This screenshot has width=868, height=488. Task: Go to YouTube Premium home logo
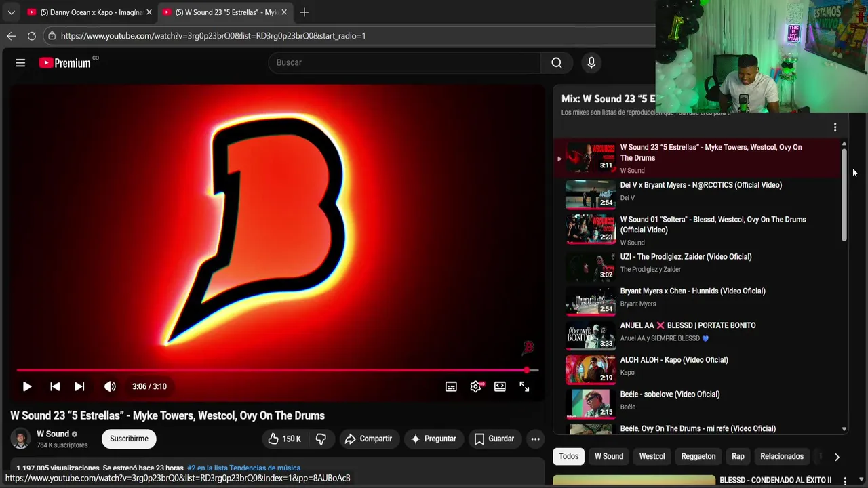pos(65,62)
